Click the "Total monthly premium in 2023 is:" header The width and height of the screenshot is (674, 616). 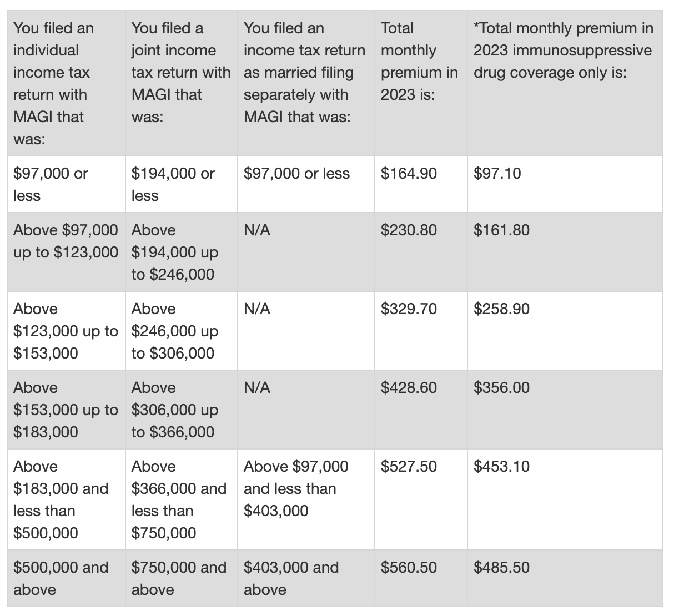coord(419,61)
